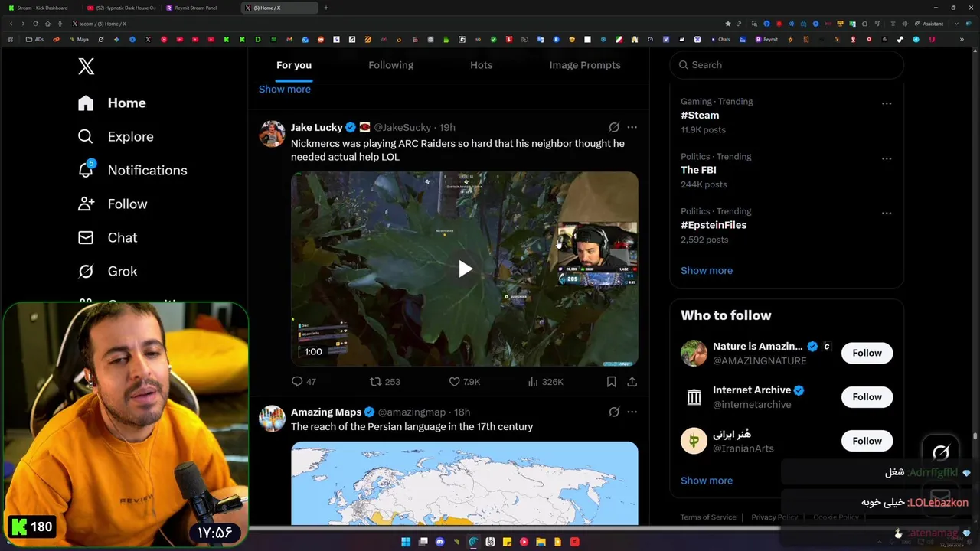Open the #EpsteinFiles trending topic
Viewport: 980px width, 551px height.
click(x=714, y=225)
